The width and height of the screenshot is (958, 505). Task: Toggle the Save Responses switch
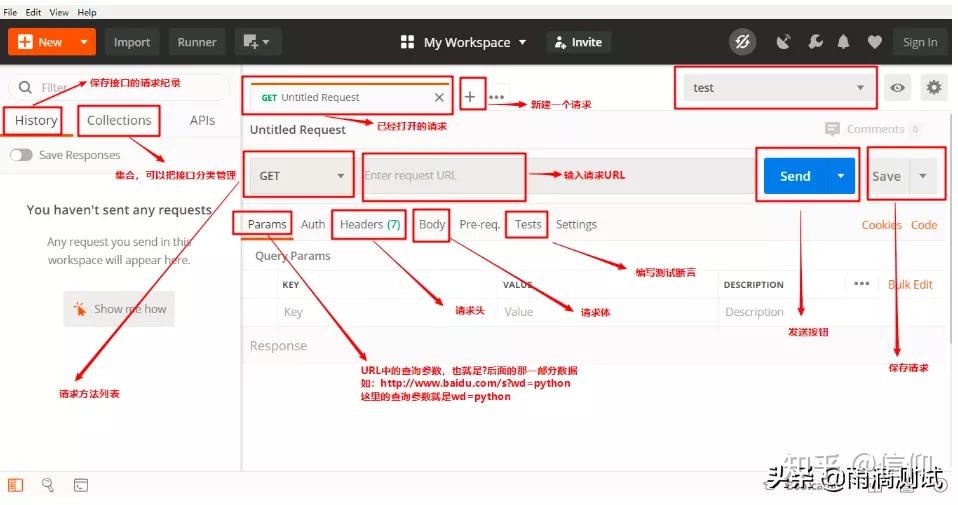click(x=21, y=155)
